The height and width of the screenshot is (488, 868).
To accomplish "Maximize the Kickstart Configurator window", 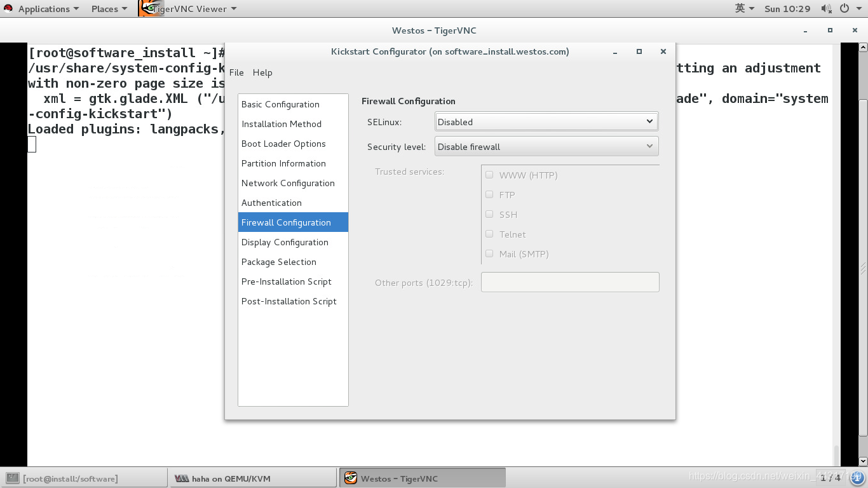I will coord(639,51).
